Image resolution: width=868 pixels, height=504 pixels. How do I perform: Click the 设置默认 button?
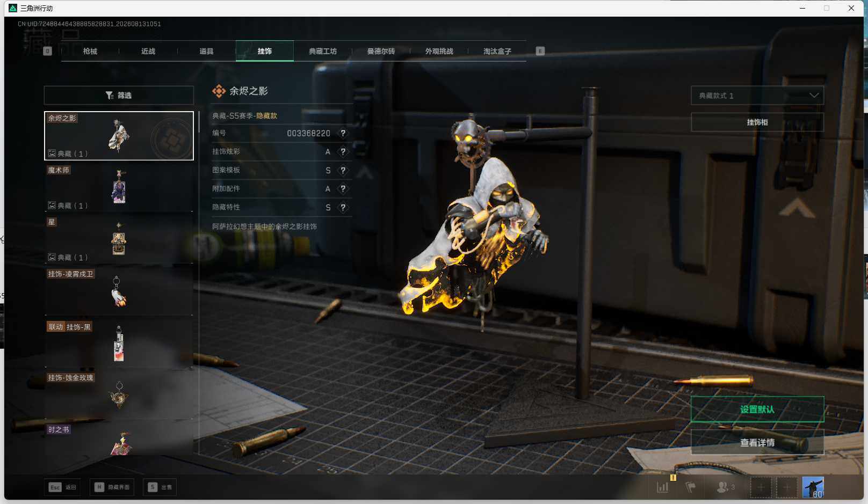tap(757, 410)
